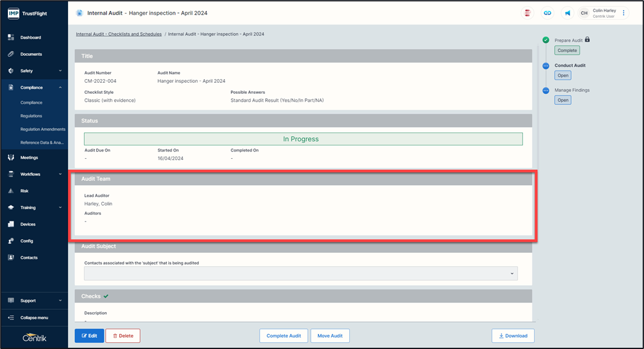
Task: Download the audit report
Action: 513,336
